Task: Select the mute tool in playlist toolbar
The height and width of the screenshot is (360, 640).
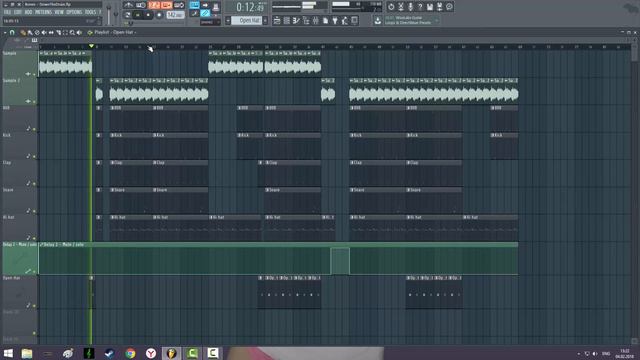Action: coord(44,32)
